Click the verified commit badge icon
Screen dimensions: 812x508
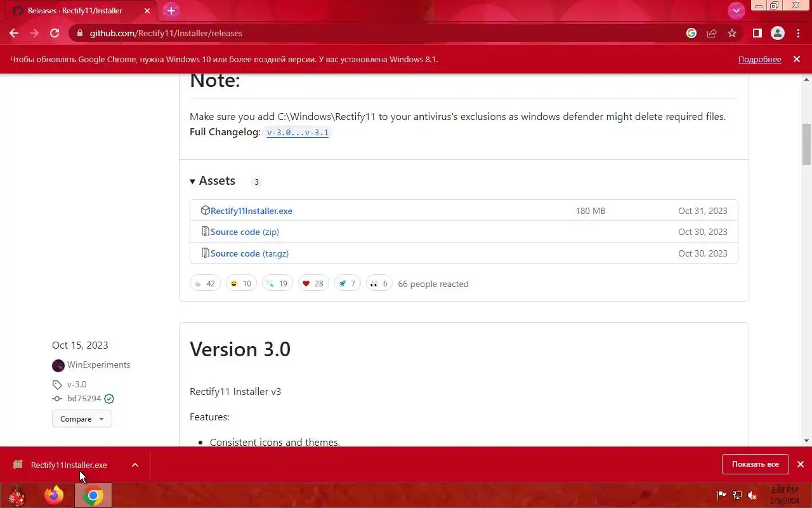(109, 399)
